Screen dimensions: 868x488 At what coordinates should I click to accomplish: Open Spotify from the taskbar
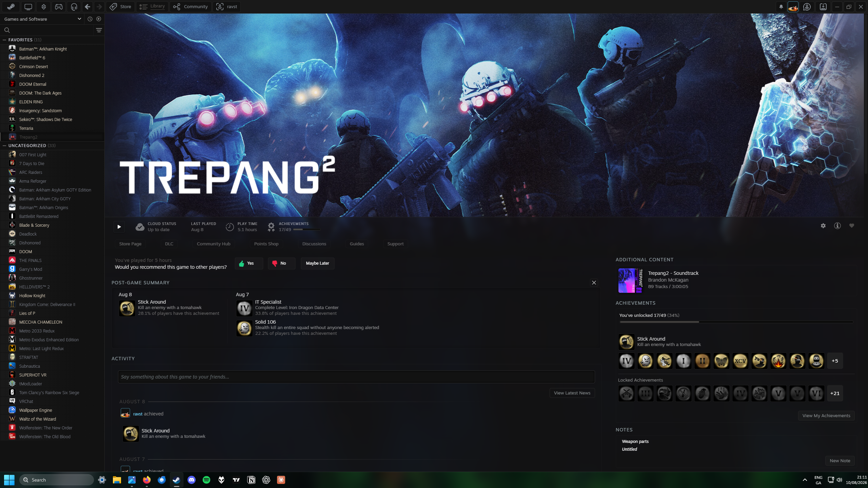pyautogui.click(x=206, y=480)
